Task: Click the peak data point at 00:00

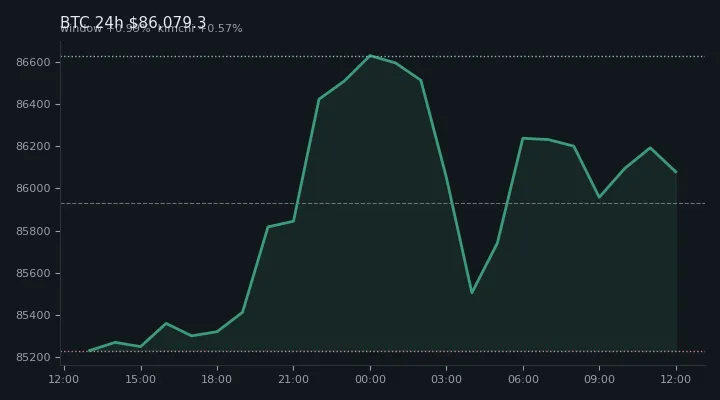Action: click(370, 56)
